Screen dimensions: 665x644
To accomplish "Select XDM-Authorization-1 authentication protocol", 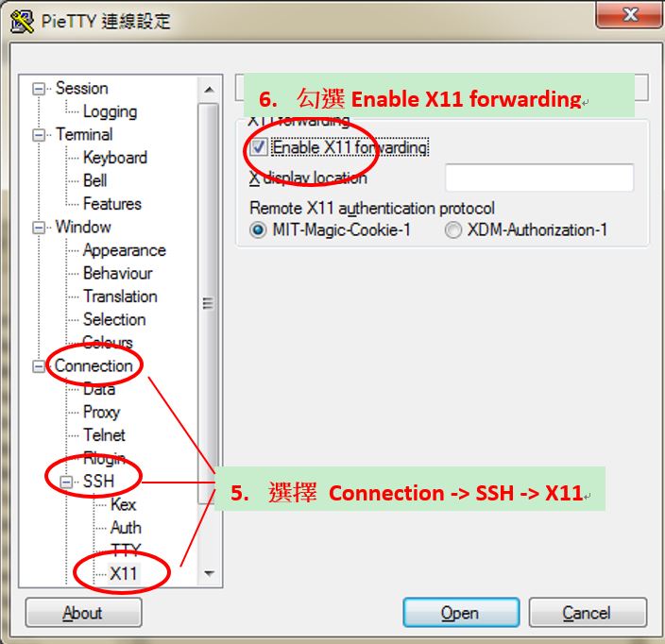I will click(453, 230).
